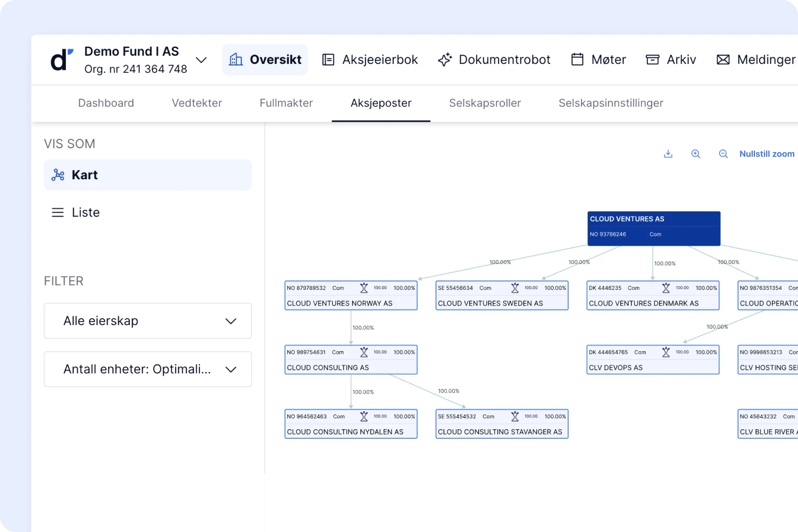Click the Møter calendar icon
798x532 pixels.
(x=577, y=60)
